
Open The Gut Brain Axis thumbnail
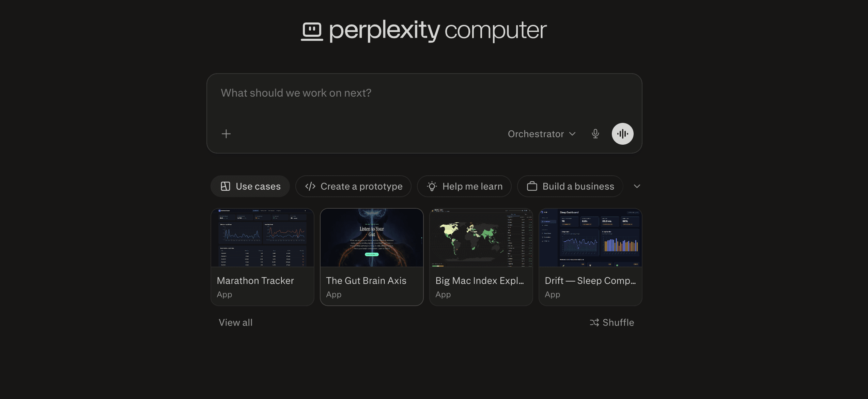point(372,238)
